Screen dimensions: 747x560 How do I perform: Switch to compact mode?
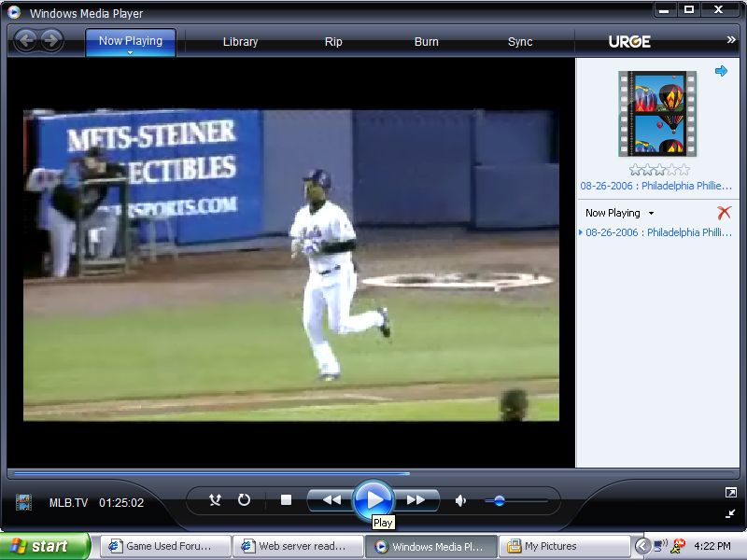pyautogui.click(x=730, y=513)
